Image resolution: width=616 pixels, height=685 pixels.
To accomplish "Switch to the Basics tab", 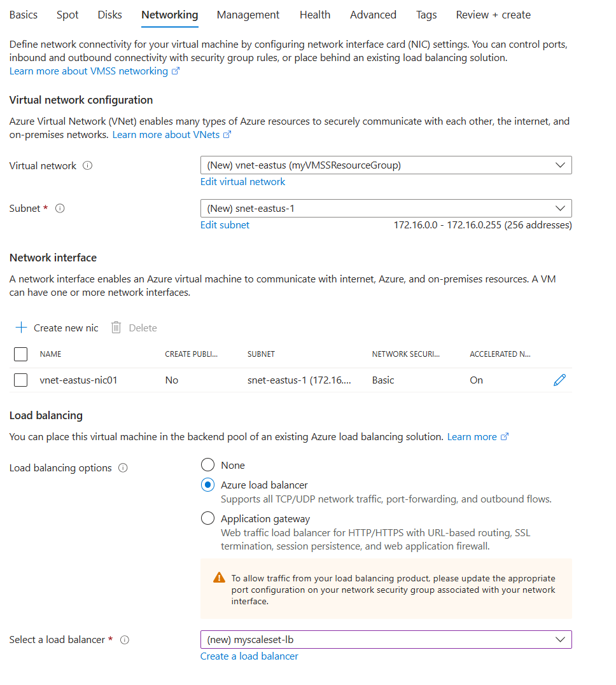I will (23, 14).
